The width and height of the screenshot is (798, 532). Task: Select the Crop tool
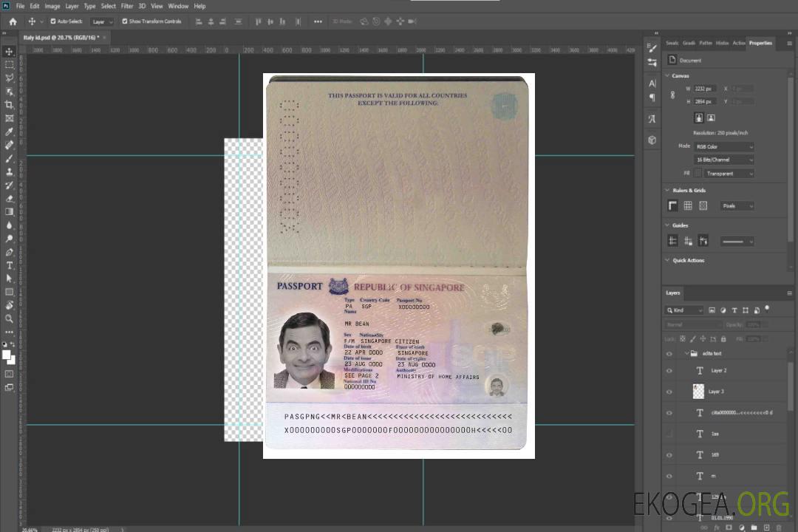coord(9,105)
